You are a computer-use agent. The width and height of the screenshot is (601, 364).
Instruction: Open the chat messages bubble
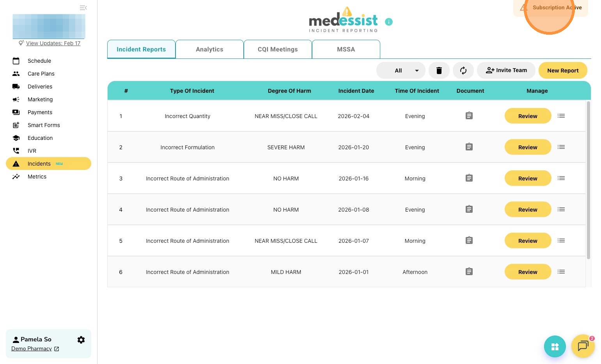tap(583, 346)
